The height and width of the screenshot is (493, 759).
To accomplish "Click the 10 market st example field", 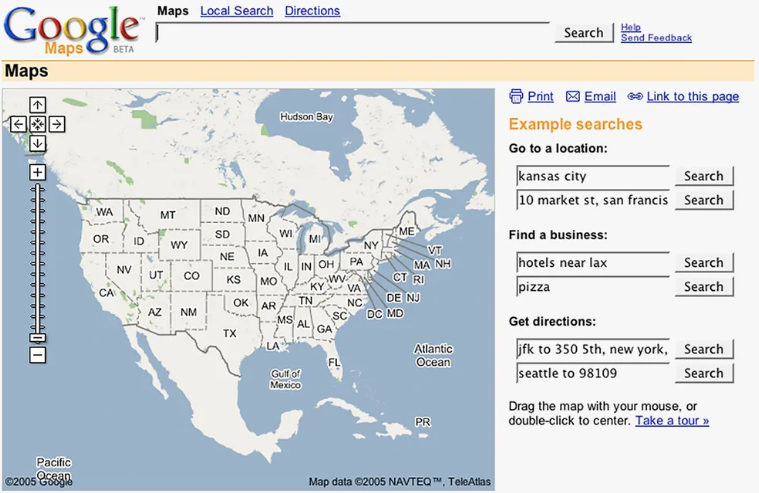I will tap(593, 200).
